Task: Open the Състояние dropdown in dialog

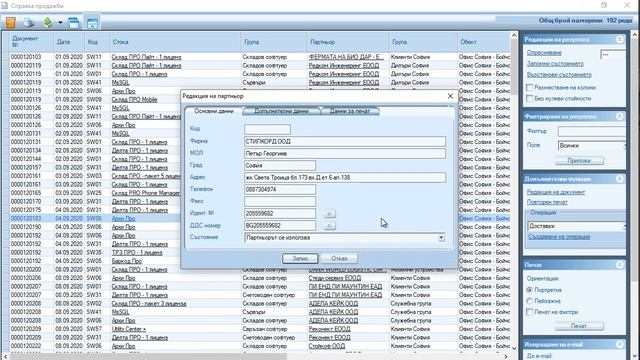Action: 441,238
